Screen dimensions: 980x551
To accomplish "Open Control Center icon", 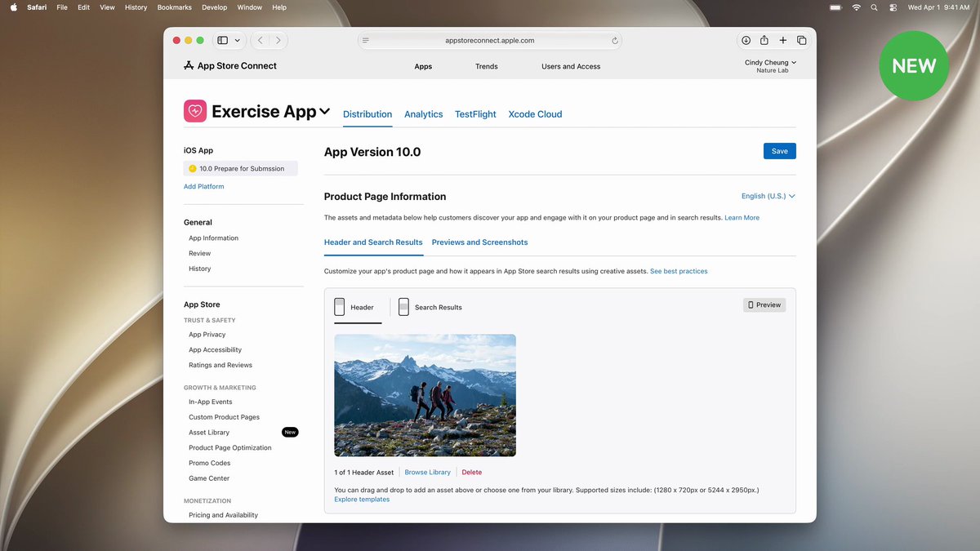I will coord(893,7).
